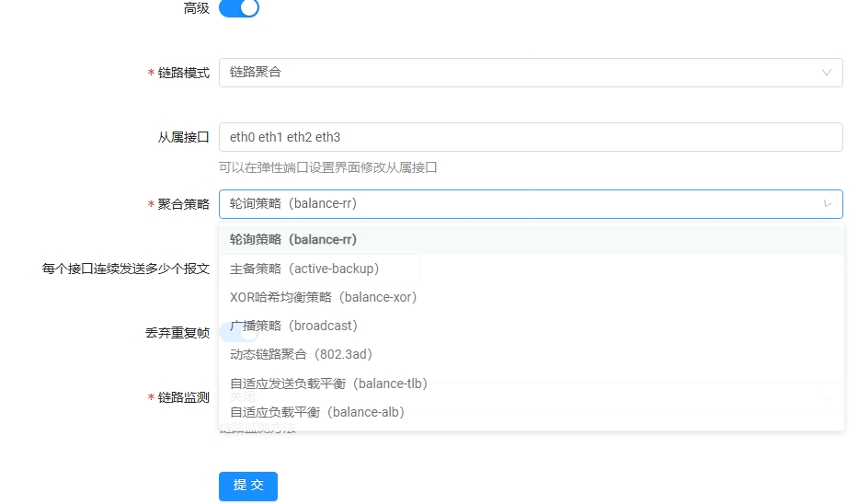The height and width of the screenshot is (504, 858).
Task: Choose 动态链路聚合 (802.3ad) option
Action: pos(301,354)
